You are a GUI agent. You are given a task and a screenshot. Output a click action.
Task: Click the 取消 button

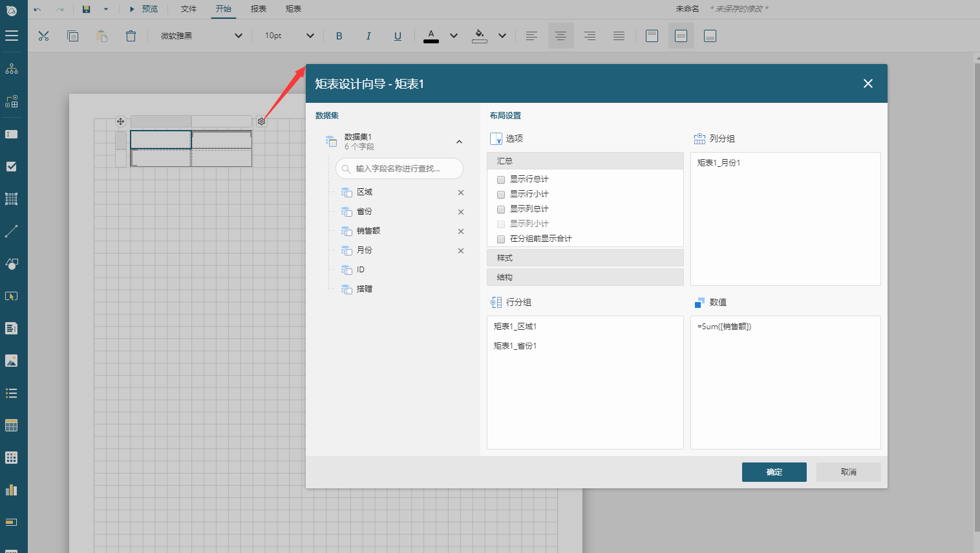[x=849, y=472]
